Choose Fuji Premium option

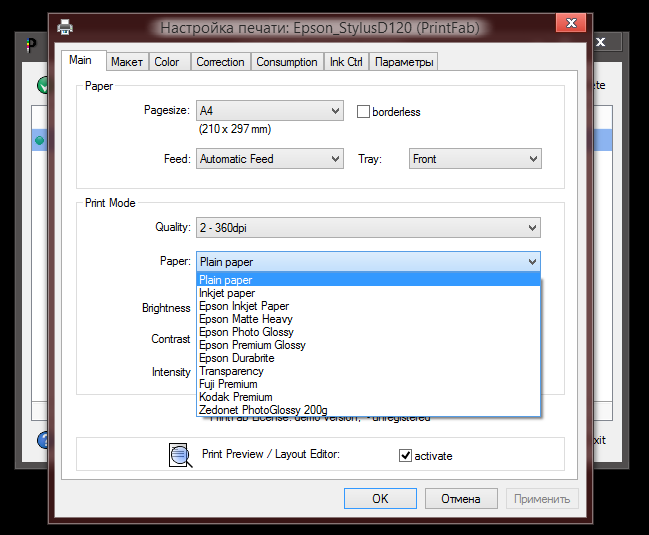[x=368, y=384]
